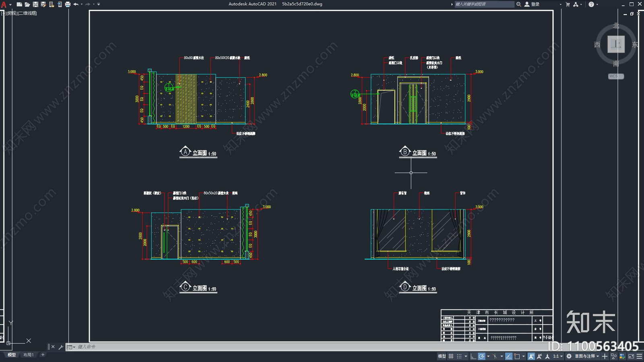Expand polar tracking angle dropdown arrow
The image size is (644, 362).
pyautogui.click(x=488, y=356)
